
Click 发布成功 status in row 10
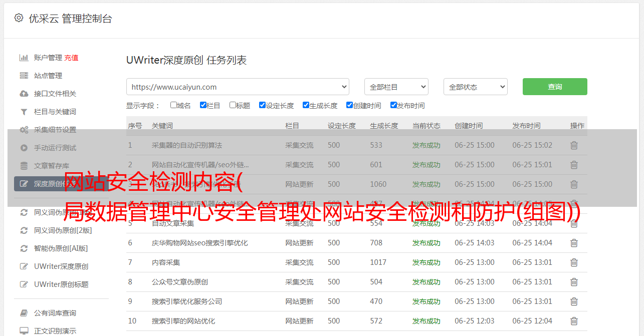pyautogui.click(x=426, y=321)
